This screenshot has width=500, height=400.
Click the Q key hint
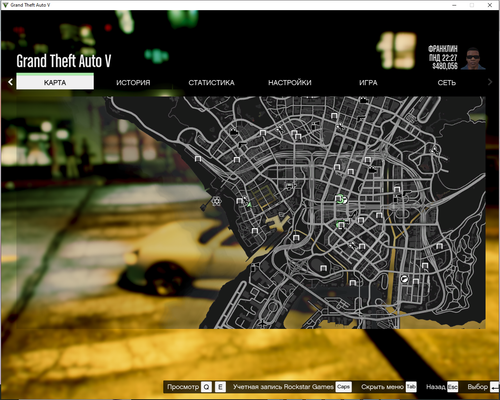(206, 387)
